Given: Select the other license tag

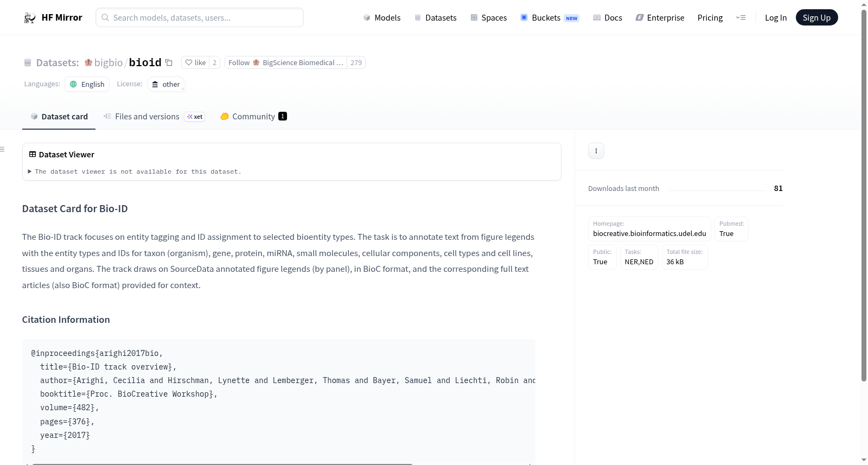Looking at the screenshot, I should pos(166,84).
